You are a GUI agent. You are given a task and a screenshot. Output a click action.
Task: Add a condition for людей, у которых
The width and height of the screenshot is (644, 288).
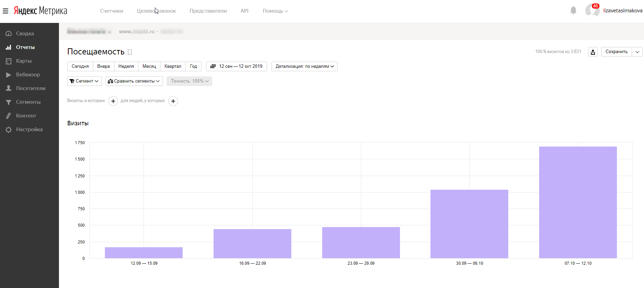[173, 101]
